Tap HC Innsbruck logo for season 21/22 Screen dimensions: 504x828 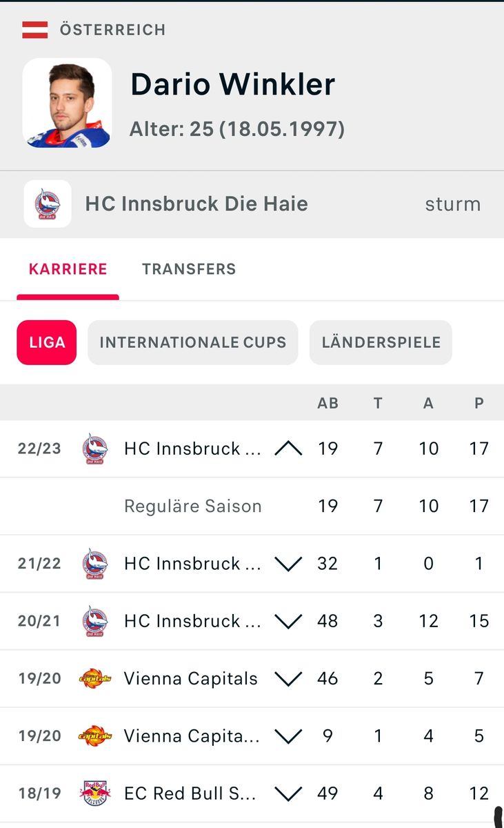point(95,564)
